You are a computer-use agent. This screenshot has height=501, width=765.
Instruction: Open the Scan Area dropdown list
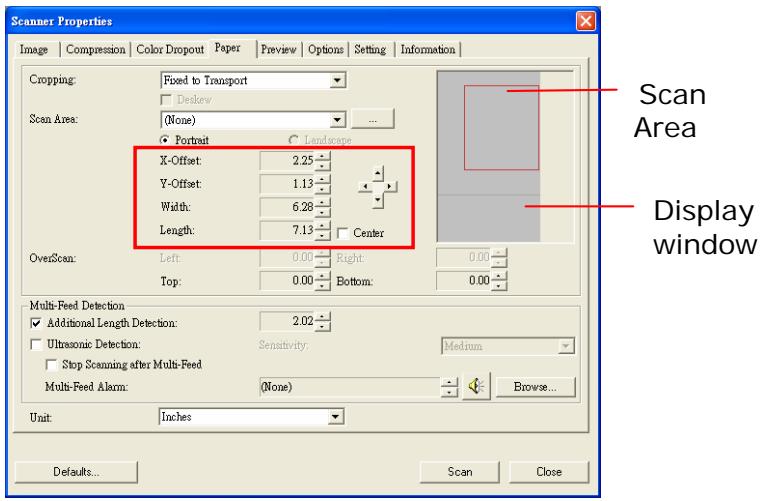coord(339,119)
